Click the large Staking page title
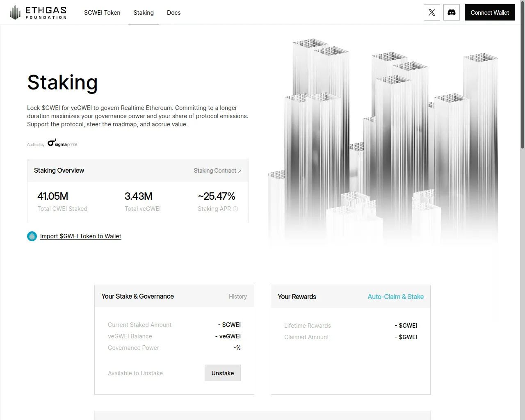Screen dimensions: 525x420 (62, 82)
